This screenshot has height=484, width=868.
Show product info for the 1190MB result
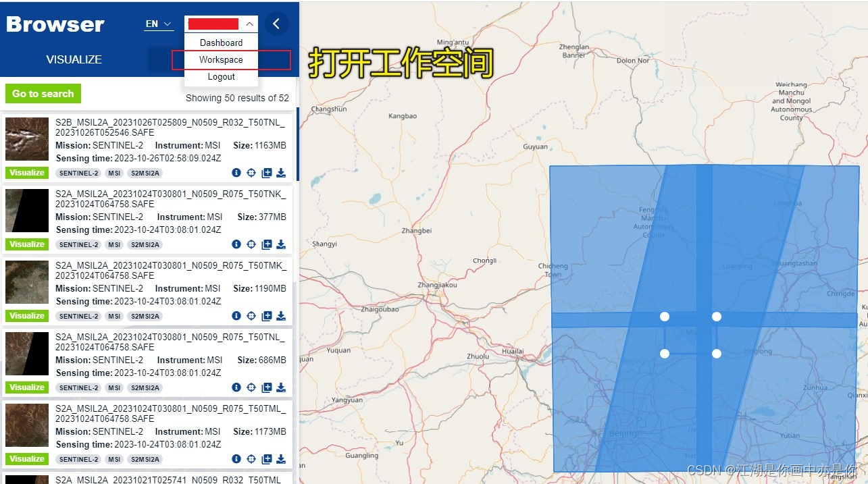click(236, 316)
